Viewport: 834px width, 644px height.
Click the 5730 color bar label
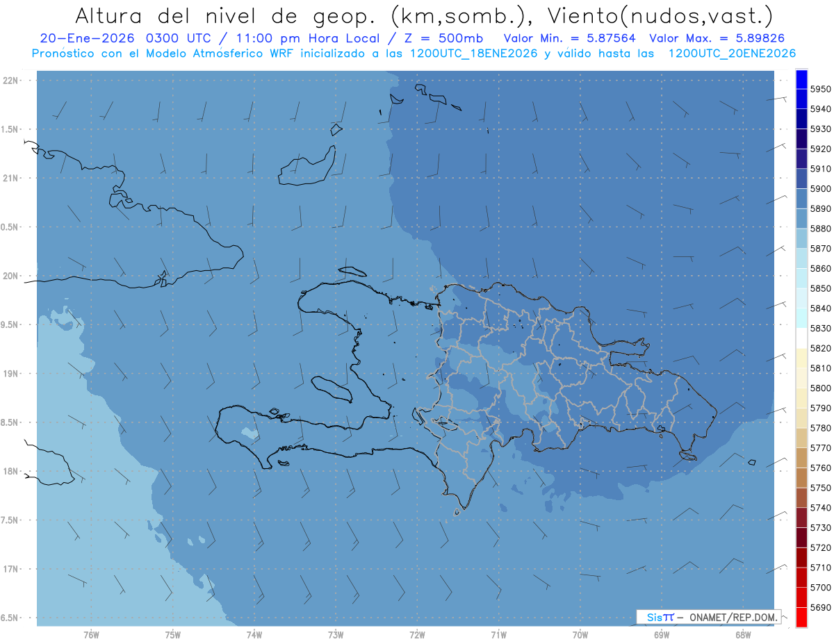pos(821,527)
